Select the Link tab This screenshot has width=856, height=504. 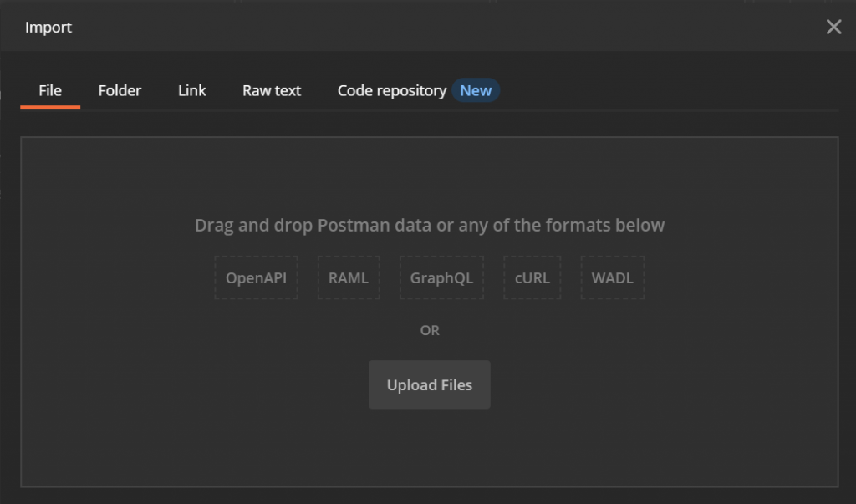tap(191, 90)
